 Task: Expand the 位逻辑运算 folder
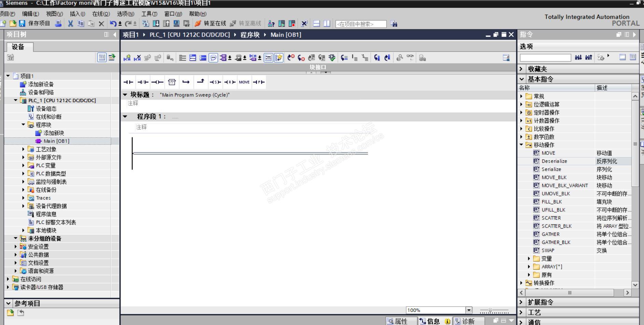(x=521, y=104)
